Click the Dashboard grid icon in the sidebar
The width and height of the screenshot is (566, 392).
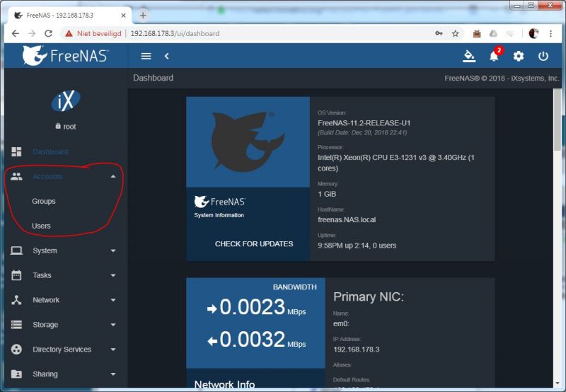point(16,151)
